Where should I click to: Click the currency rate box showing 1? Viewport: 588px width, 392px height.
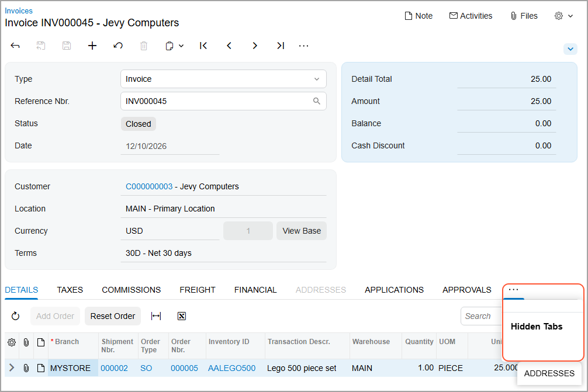248,231
